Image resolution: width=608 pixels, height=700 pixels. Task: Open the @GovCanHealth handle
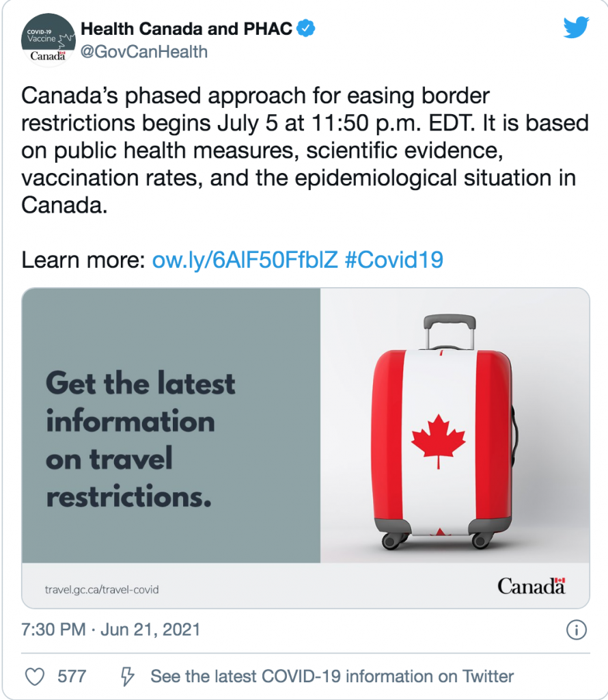pyautogui.click(x=144, y=52)
